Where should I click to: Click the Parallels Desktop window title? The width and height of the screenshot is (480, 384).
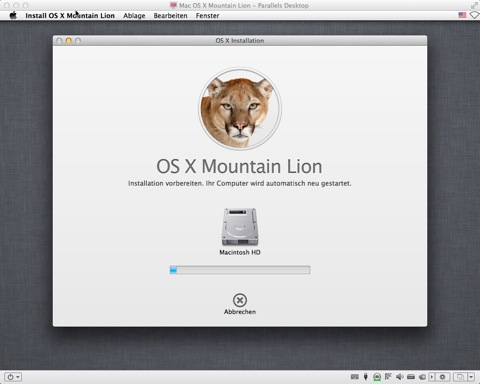click(244, 5)
